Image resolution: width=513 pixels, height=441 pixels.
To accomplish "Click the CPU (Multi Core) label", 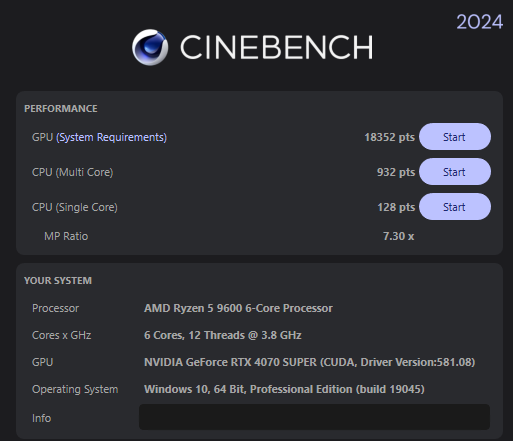I will click(x=72, y=172).
